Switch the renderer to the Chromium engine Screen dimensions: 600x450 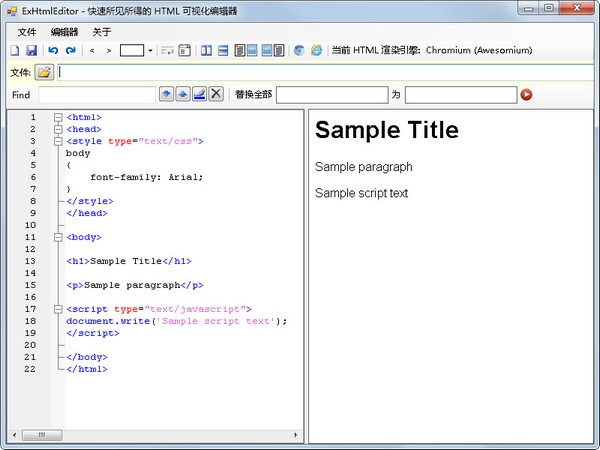click(x=299, y=50)
